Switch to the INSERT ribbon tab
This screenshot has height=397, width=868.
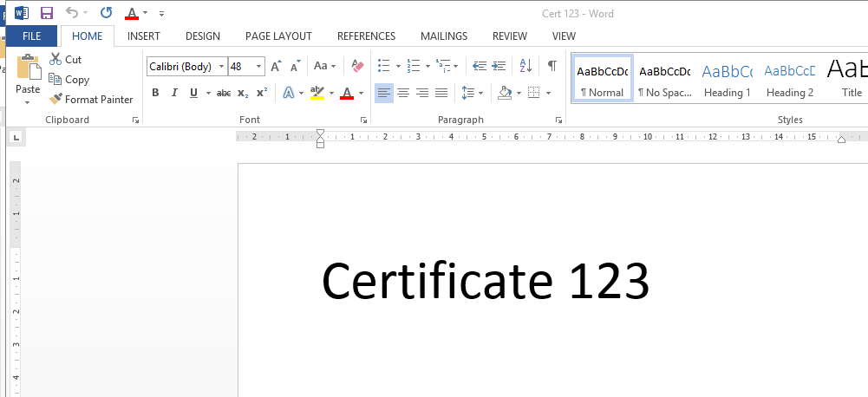[143, 36]
